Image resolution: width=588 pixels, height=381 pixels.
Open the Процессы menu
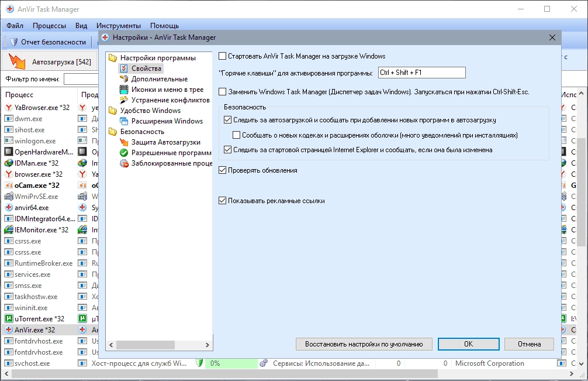pyautogui.click(x=49, y=26)
